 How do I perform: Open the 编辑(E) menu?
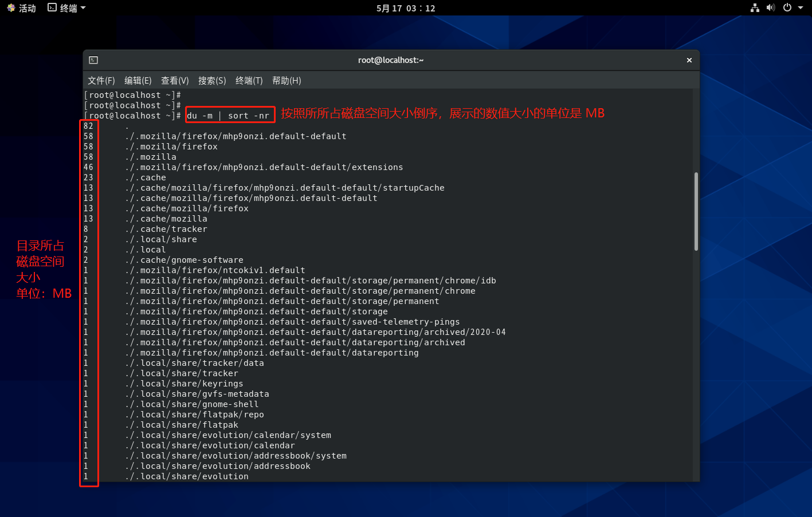point(138,81)
